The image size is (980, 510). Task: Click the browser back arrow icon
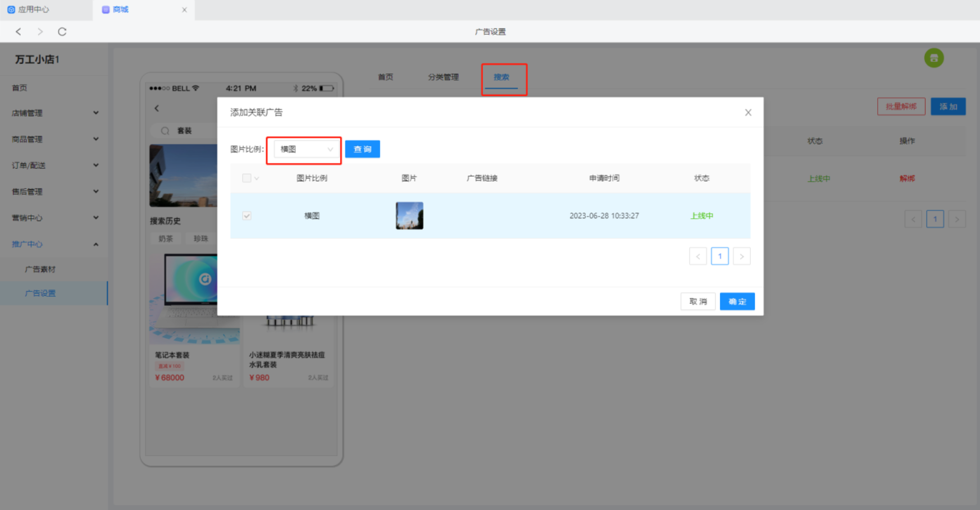pos(19,32)
